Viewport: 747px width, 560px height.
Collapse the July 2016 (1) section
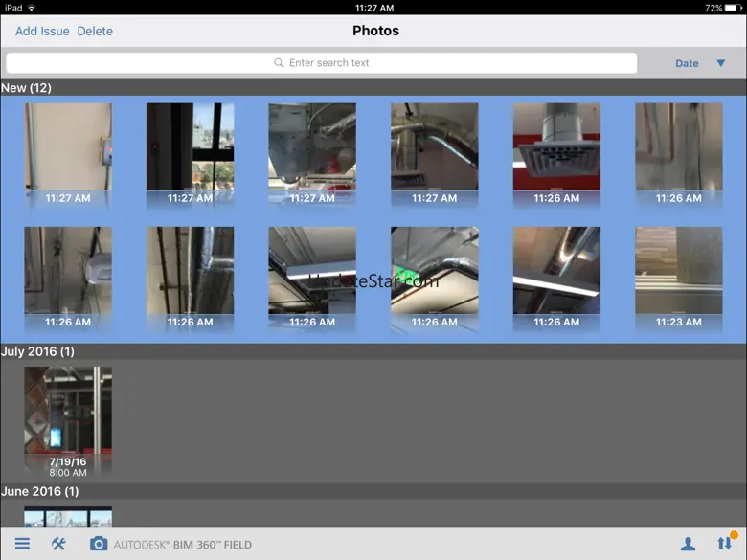[37, 351]
